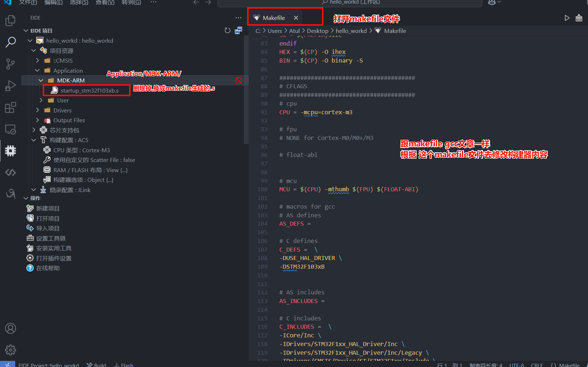Go forward with the right navigation arrow

coord(208,2)
